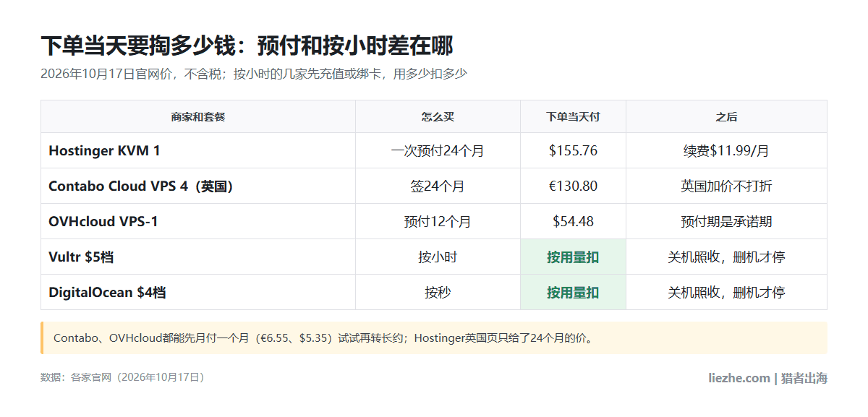Click the 按小时 cell
The height and width of the screenshot is (417, 868).
point(438,257)
